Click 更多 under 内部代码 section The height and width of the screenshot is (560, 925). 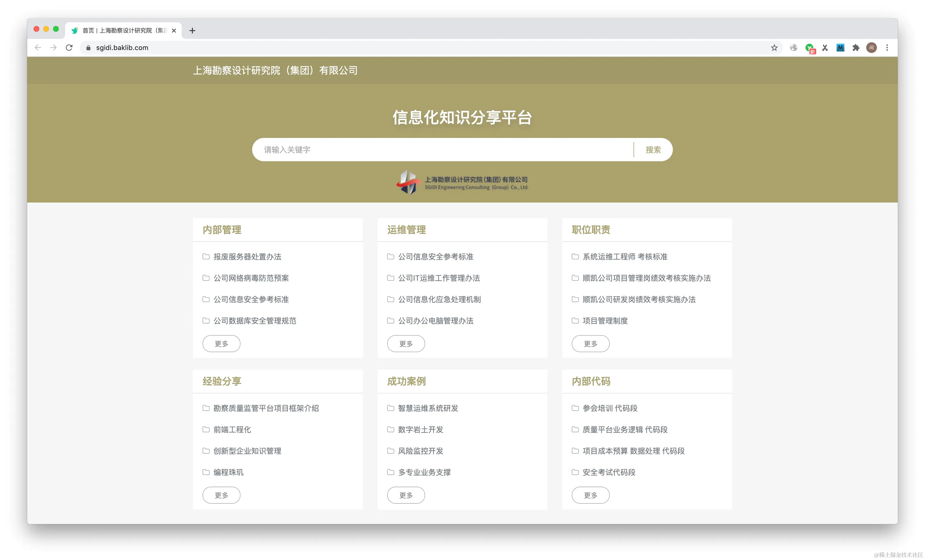coord(590,495)
